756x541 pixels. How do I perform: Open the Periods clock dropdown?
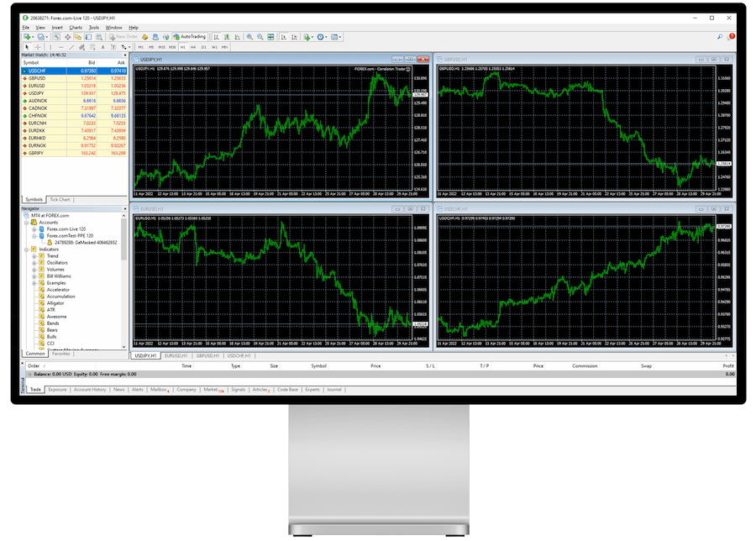point(322,37)
